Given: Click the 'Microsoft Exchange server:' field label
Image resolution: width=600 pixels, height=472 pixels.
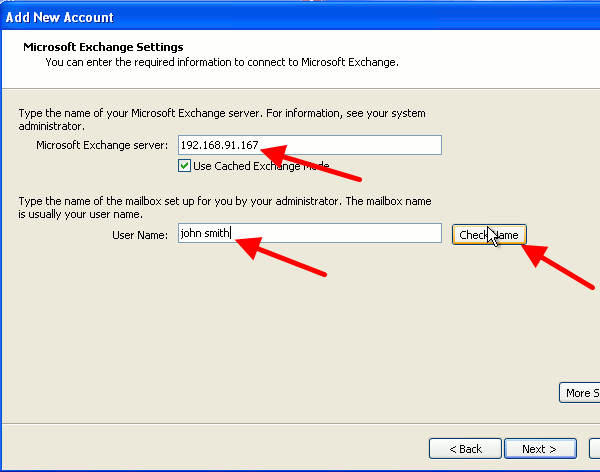Looking at the screenshot, I should click(x=102, y=146).
